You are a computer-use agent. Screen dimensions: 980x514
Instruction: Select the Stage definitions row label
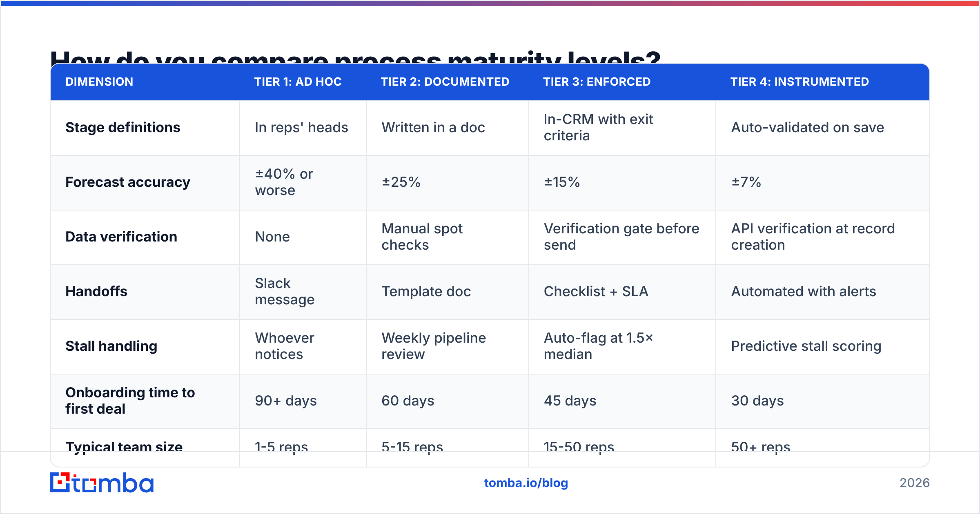[x=122, y=127]
